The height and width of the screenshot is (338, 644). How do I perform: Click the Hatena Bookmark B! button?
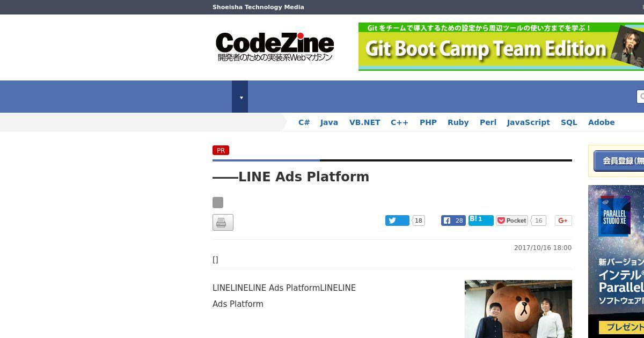[x=481, y=220]
